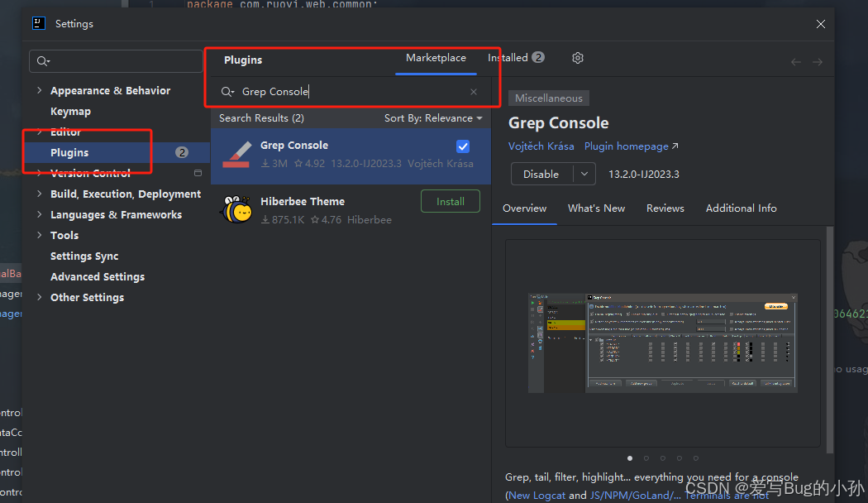Show the fifth screenshot carousel dot

[x=696, y=458]
